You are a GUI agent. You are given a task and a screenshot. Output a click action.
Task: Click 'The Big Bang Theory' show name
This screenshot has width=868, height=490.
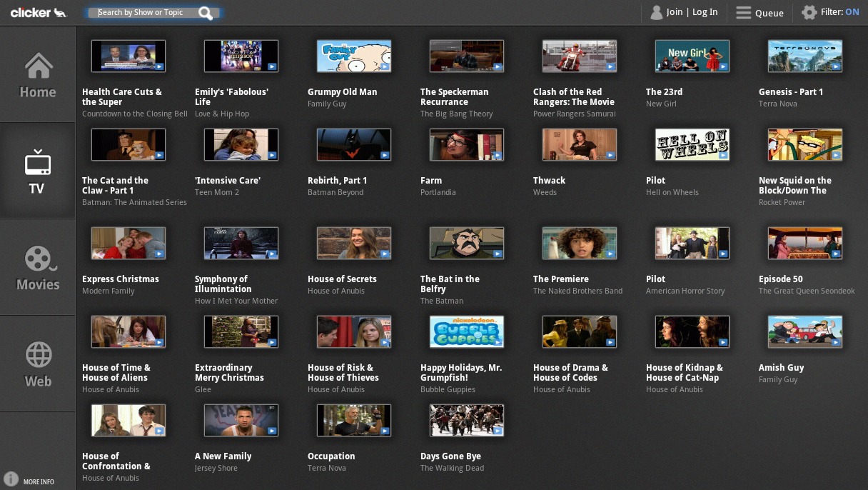click(457, 114)
